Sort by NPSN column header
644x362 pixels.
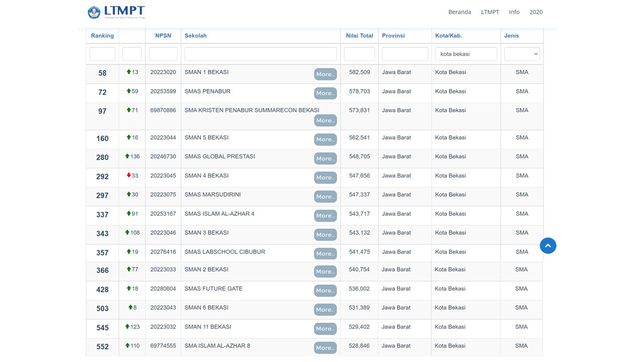click(163, 36)
